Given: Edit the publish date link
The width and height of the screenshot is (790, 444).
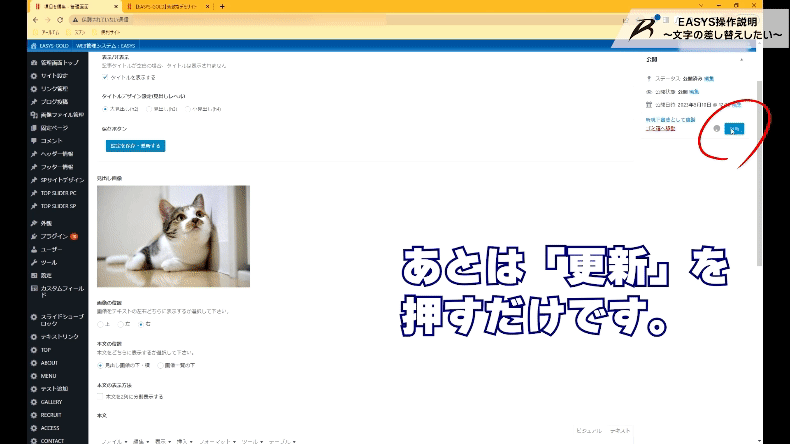Looking at the screenshot, I should [737, 105].
